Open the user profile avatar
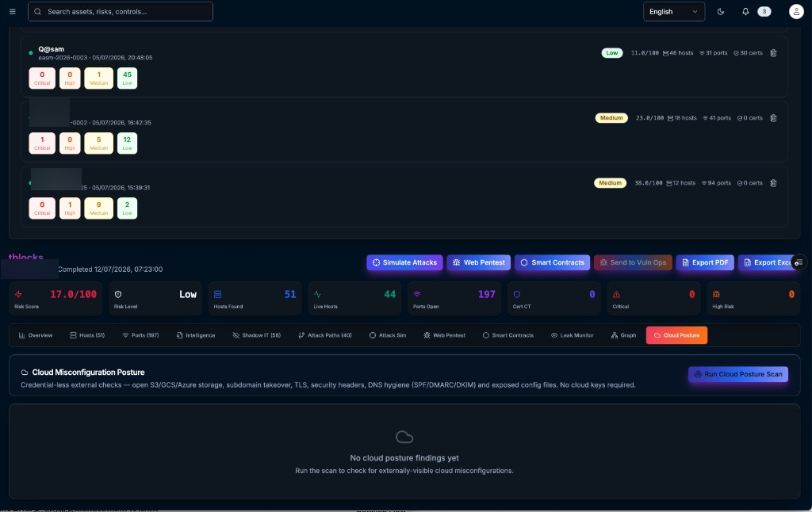This screenshot has width=812, height=512. click(796, 11)
